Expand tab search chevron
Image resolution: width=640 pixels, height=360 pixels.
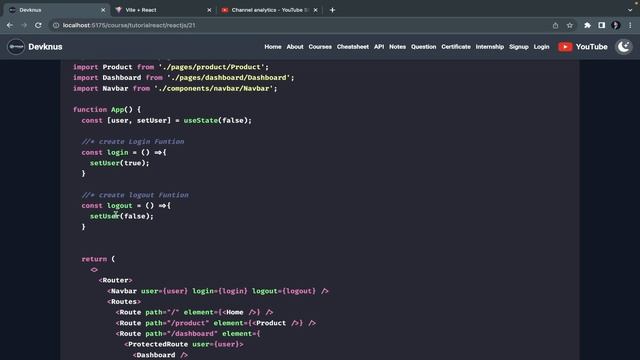[x=630, y=10]
